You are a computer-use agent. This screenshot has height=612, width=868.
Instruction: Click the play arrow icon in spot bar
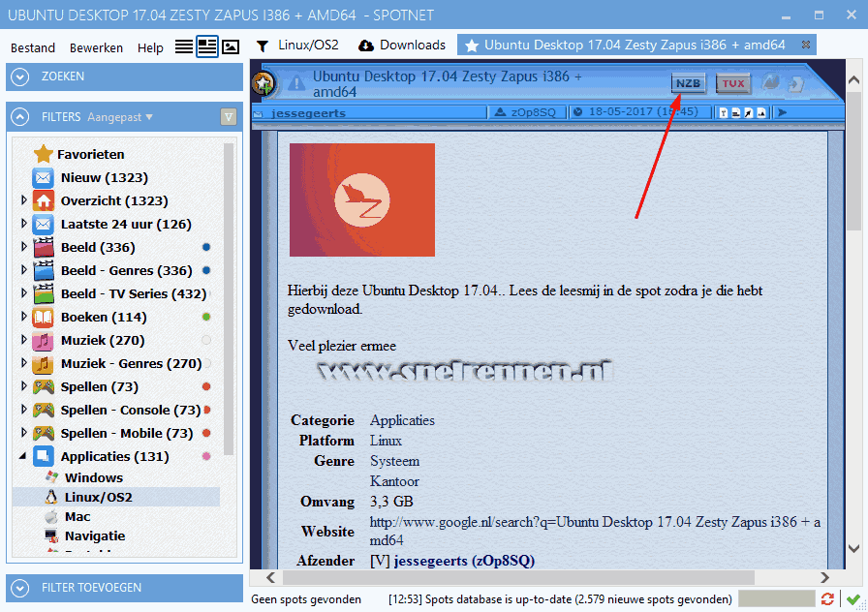click(782, 113)
